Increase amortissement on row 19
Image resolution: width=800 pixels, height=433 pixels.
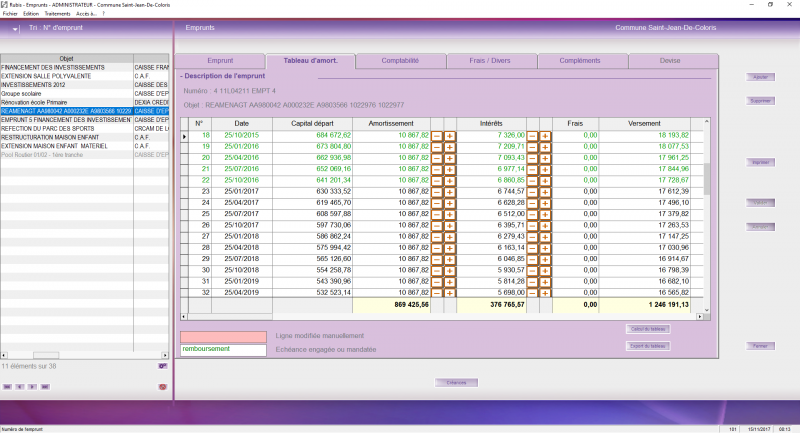point(449,147)
